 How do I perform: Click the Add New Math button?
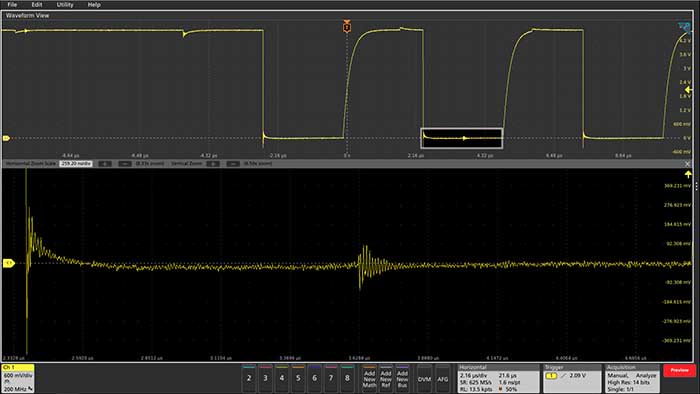coord(370,378)
